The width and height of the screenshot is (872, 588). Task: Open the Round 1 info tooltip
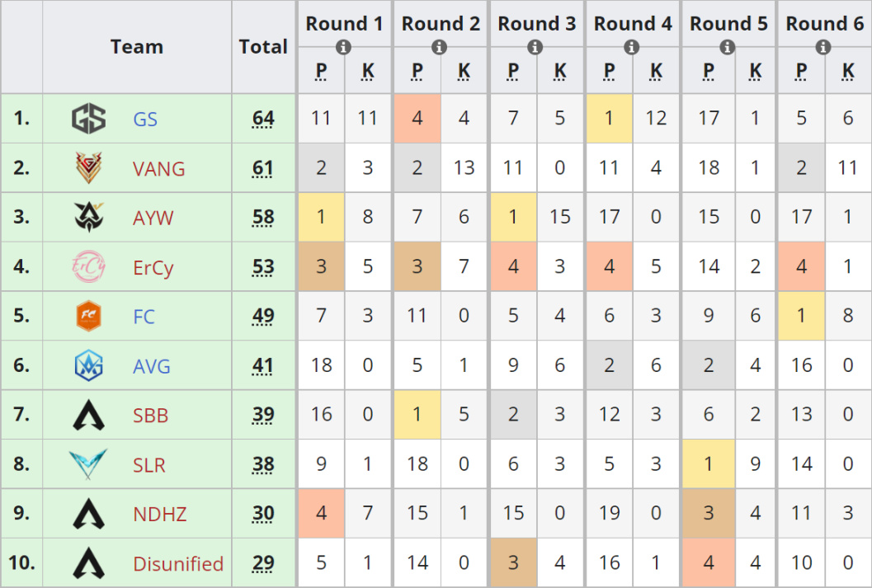(x=344, y=47)
